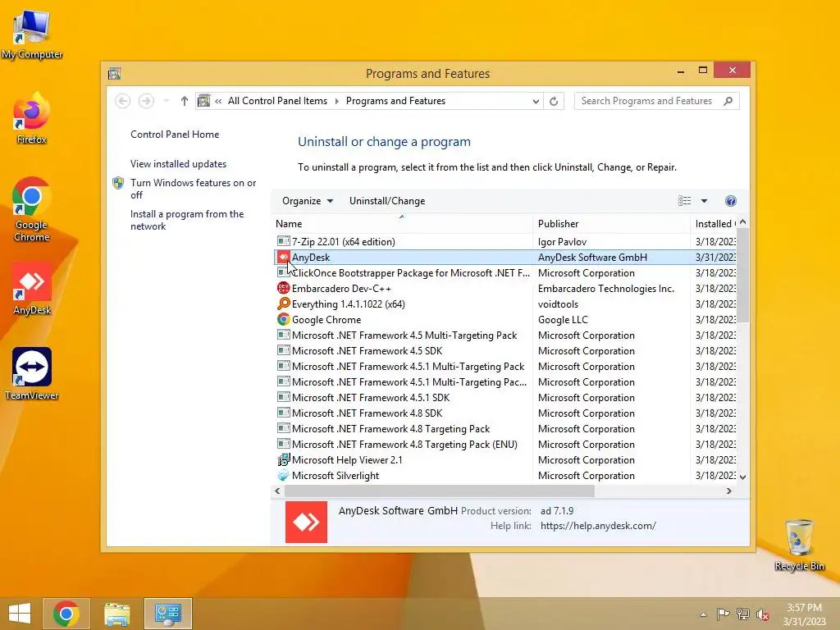Open Chrome from the taskbar

66,614
